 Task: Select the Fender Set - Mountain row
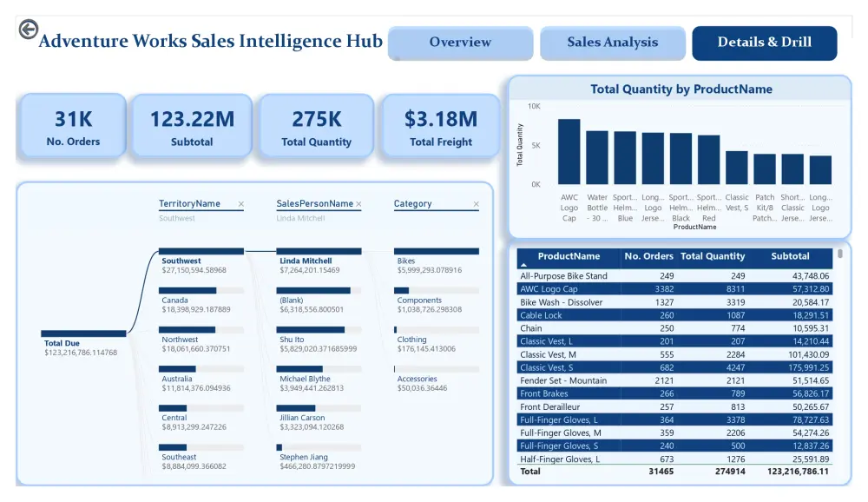pos(674,380)
